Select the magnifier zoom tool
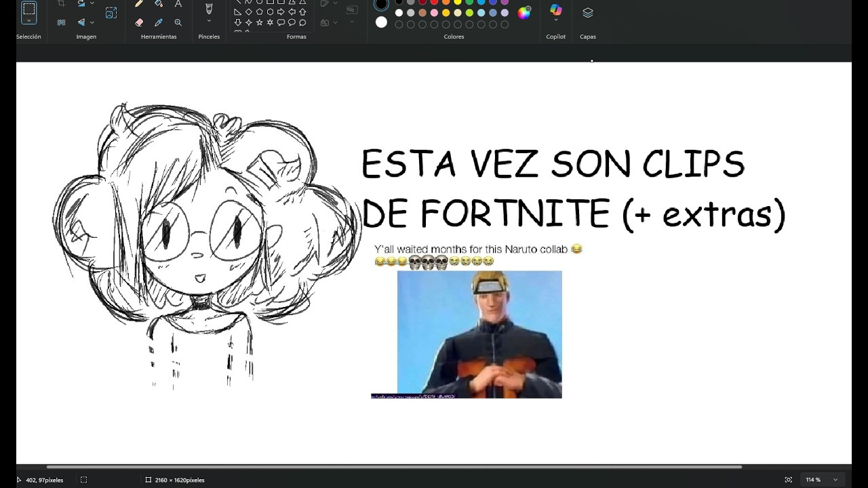868x488 pixels. 178,22
